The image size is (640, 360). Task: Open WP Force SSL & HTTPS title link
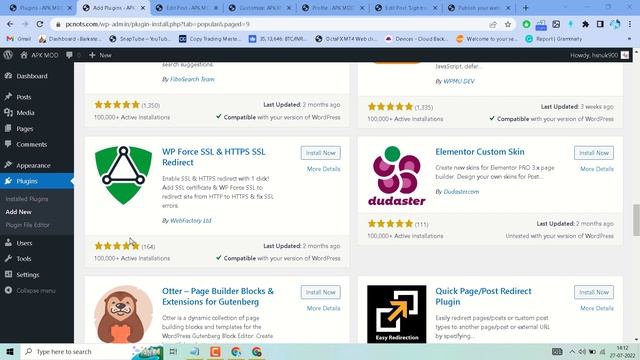(x=213, y=157)
